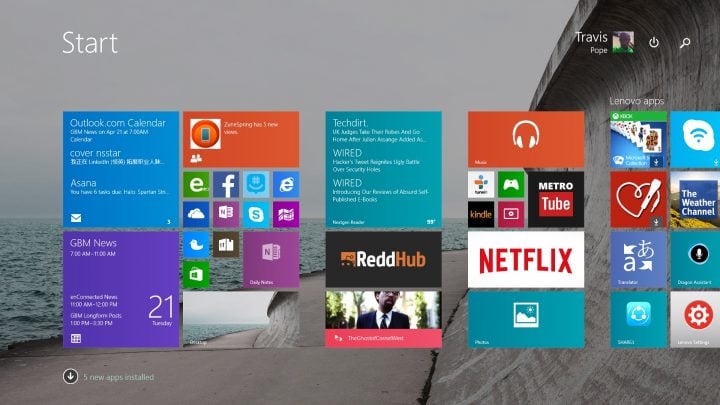
Task: Open Dragon Assistant microphone tile
Action: coord(695,259)
